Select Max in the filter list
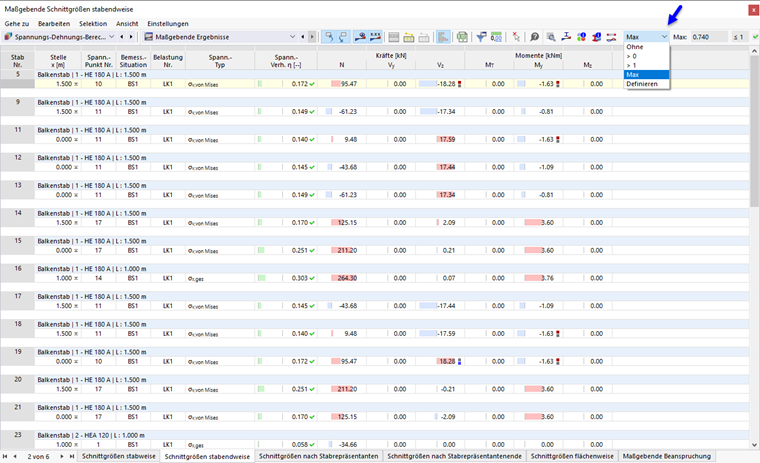Screen dimensions: 760x463 pyautogui.click(x=647, y=75)
